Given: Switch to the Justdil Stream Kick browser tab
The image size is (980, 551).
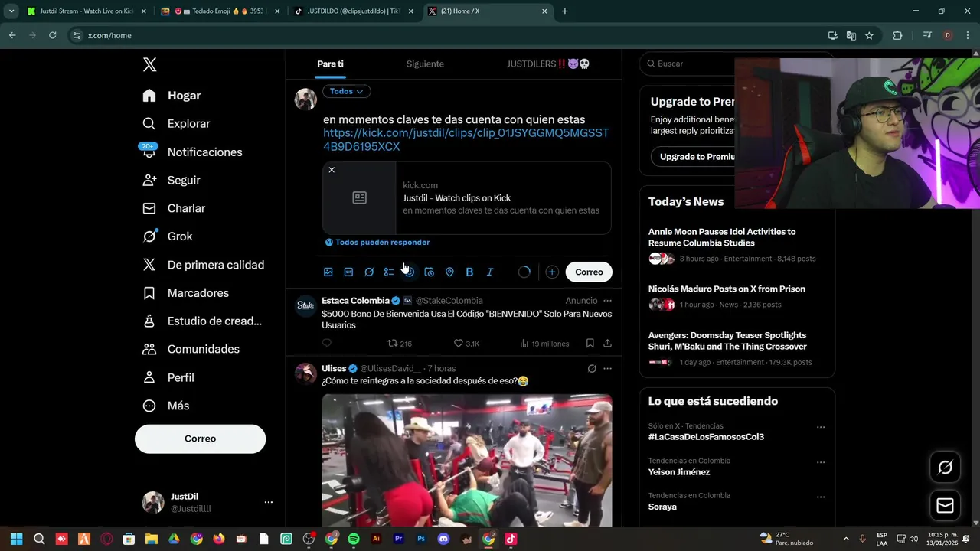Looking at the screenshot, I should (x=80, y=11).
